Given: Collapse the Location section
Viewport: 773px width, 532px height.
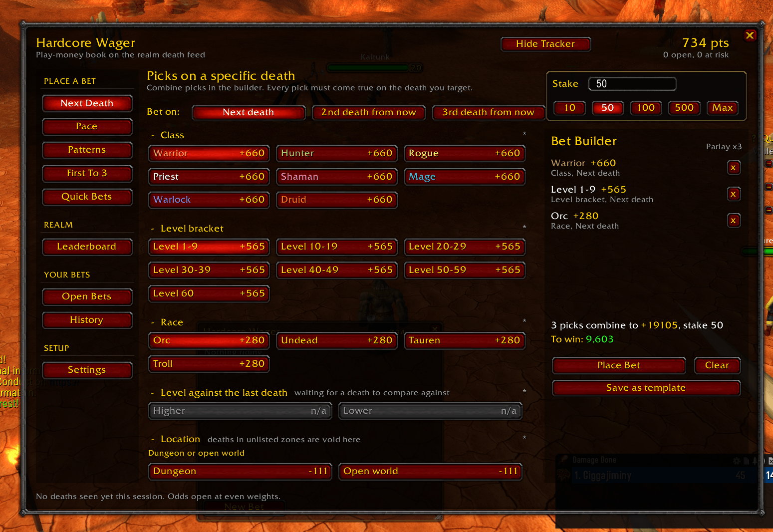Looking at the screenshot, I should pos(153,439).
